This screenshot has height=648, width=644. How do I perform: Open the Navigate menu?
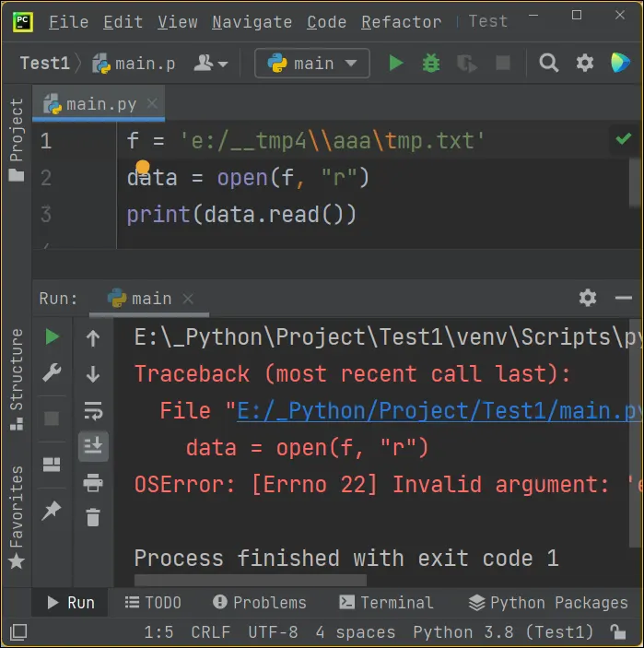tap(252, 22)
